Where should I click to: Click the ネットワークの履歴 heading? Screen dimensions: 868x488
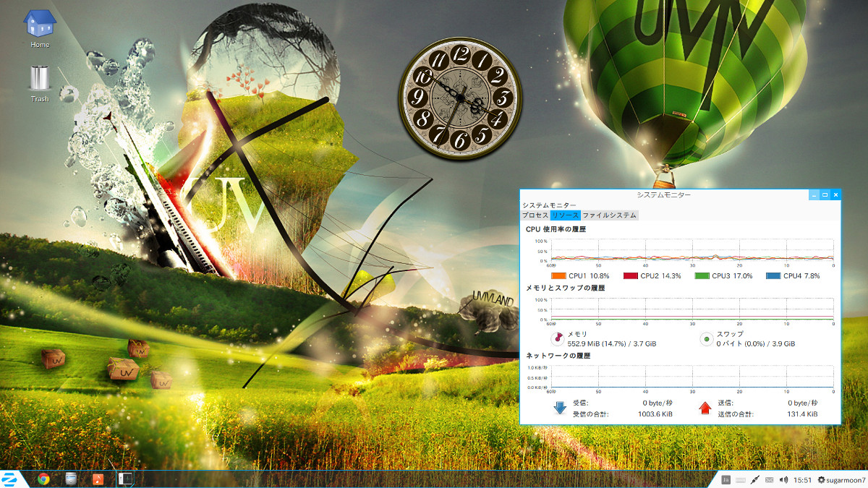pyautogui.click(x=558, y=356)
